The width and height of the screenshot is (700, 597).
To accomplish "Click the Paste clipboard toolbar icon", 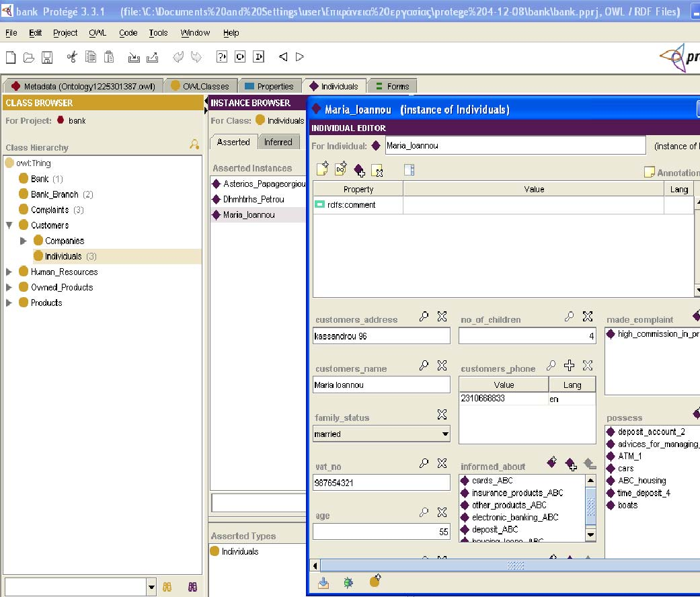I will tap(109, 56).
